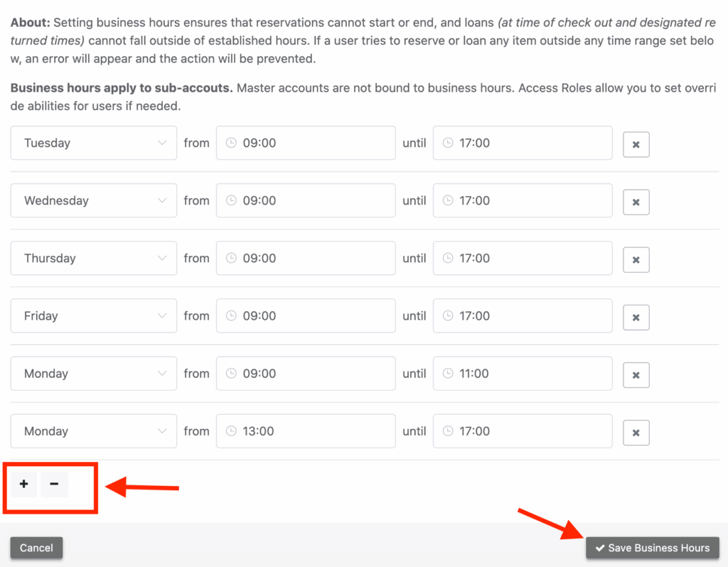Remove the Wednesday business hours row

tap(636, 202)
